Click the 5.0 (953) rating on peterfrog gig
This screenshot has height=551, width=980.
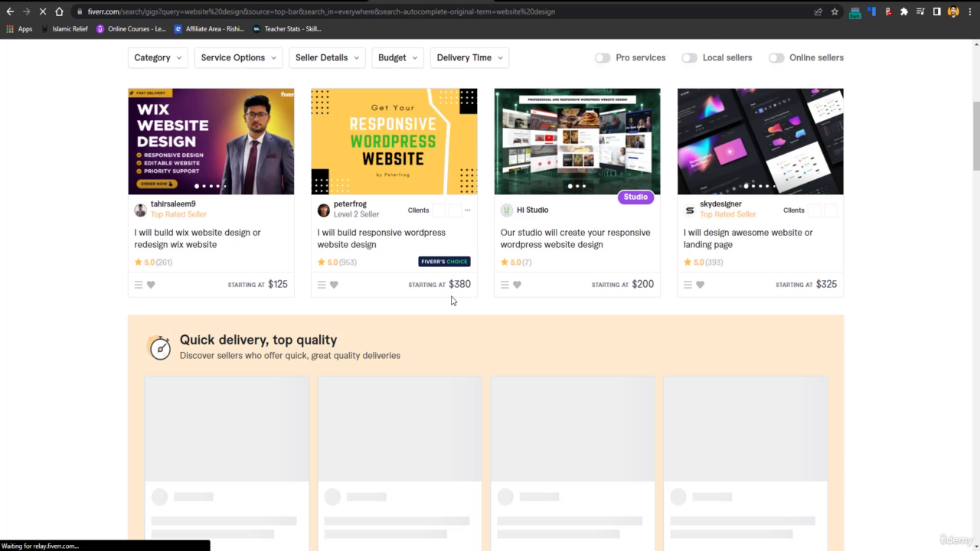[x=337, y=262]
